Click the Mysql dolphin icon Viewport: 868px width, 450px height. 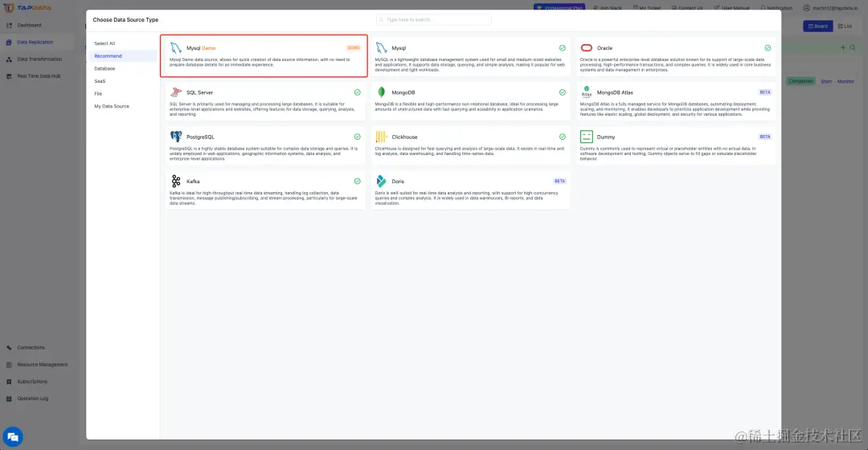(x=382, y=48)
